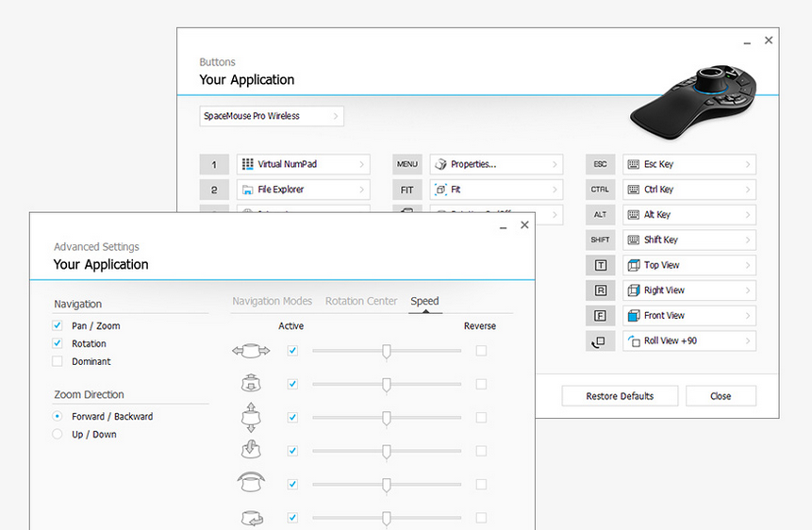Viewport: 812px width, 530px height.
Task: Open the Rotation Center tab
Action: 361,302
